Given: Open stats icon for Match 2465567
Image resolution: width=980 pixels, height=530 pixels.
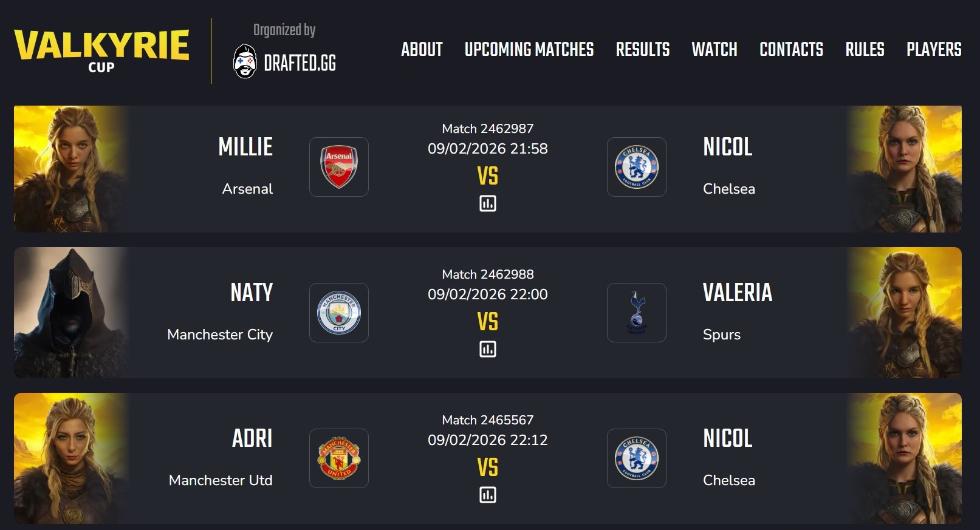Looking at the screenshot, I should tap(488, 495).
